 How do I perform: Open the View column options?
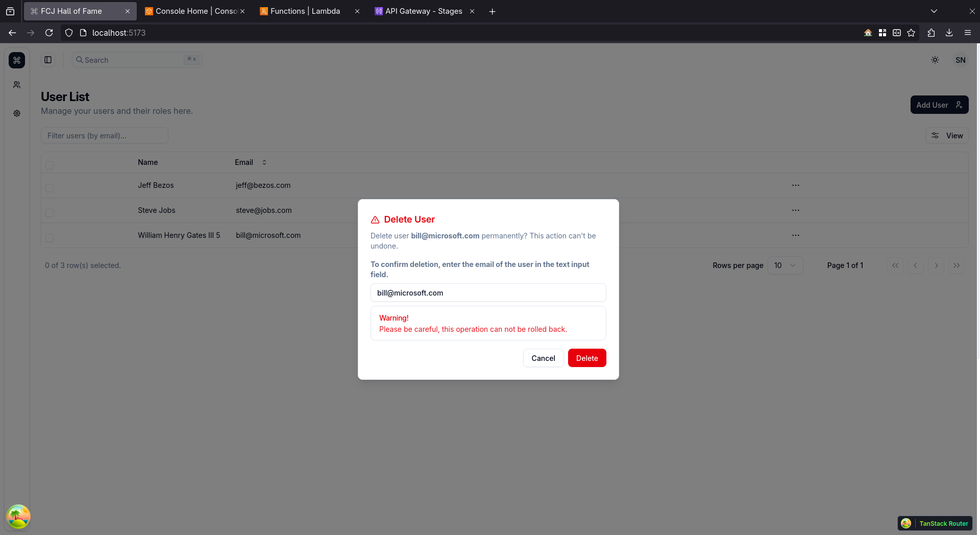947,135
